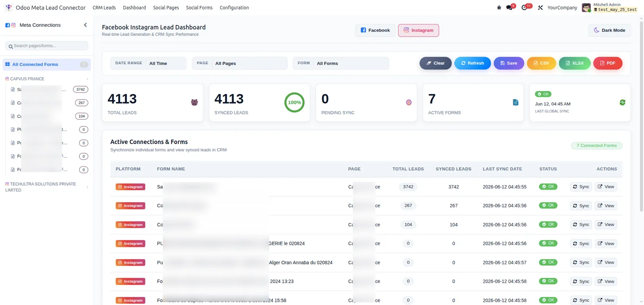Open the Odoo home menu logo icon

(x=8, y=8)
